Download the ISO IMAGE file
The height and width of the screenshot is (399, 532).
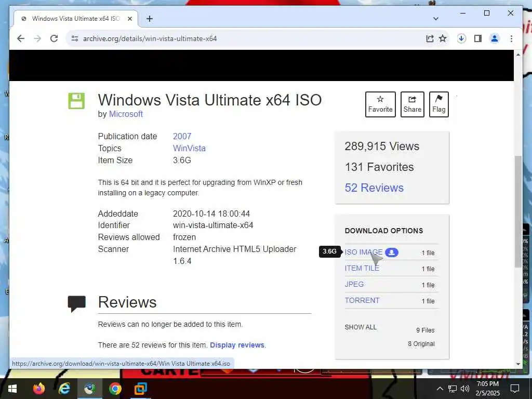click(363, 252)
